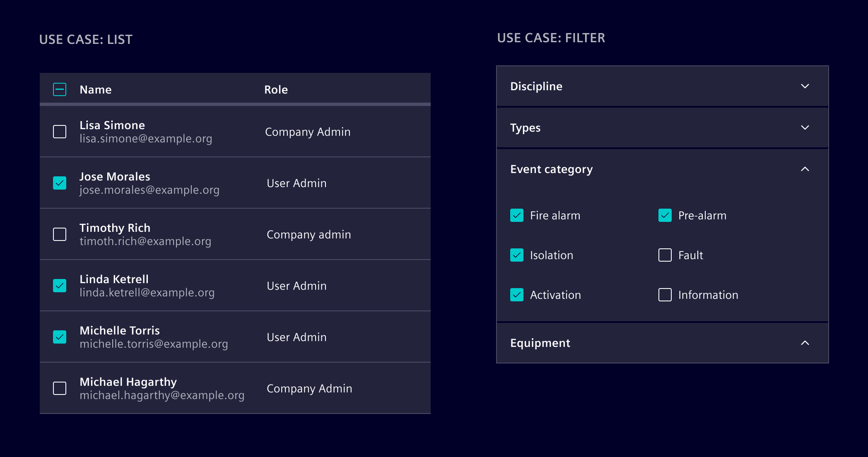868x457 pixels.
Task: Collapse the Equipment filter section
Action: point(805,343)
